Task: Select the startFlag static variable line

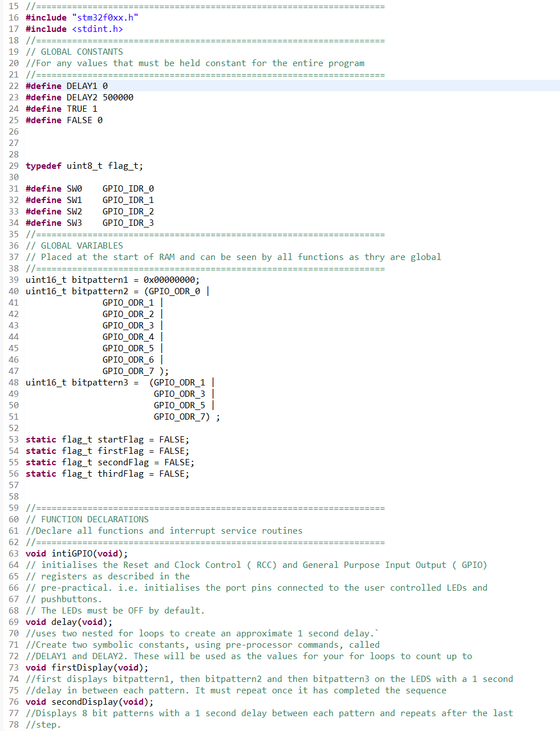Action: point(105,439)
